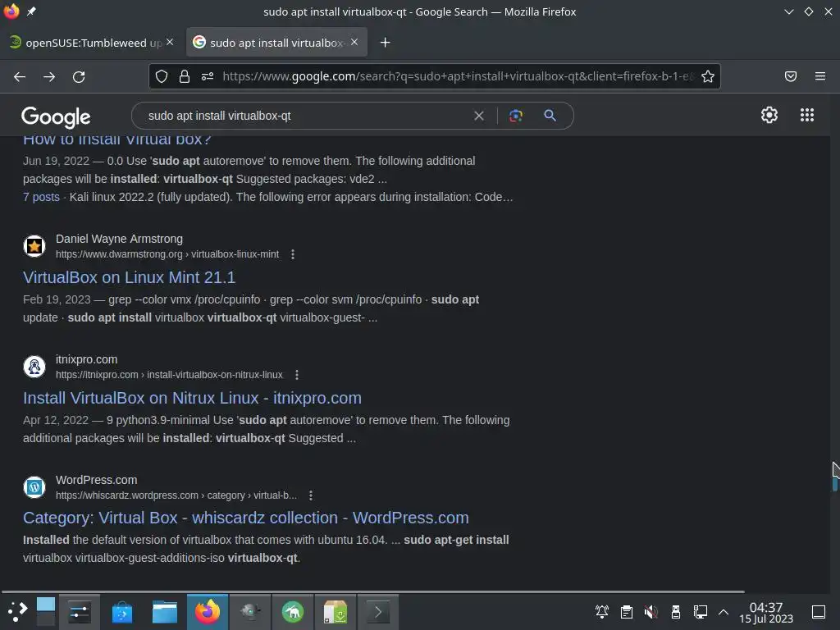
Task: Open Google quick settings gear
Action: [x=769, y=115]
